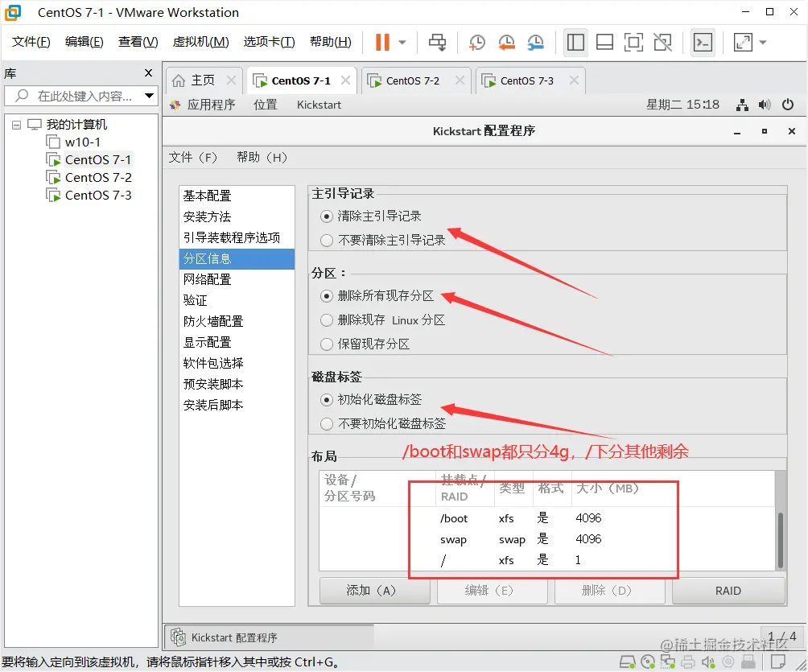The width and height of the screenshot is (808, 672).
Task: Select the 不要初始化磁盘标签 radio button
Action: pyautogui.click(x=326, y=424)
